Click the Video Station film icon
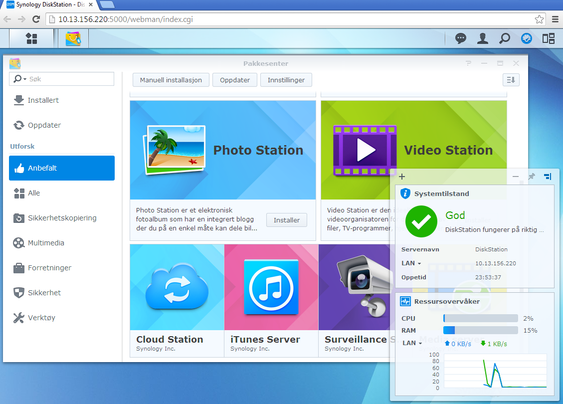563x404 pixels. 365,150
